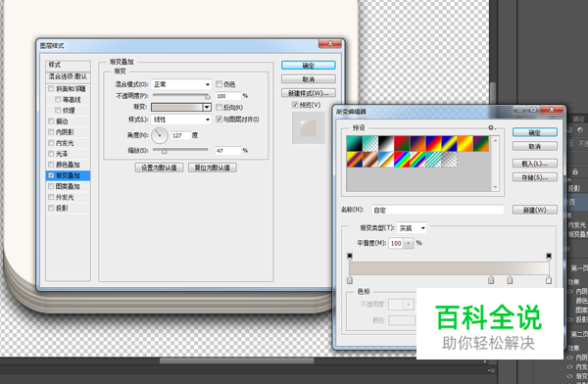The image size is (588, 384).
Task: Select the 描边 stroke effect row
Action: click(x=68, y=121)
